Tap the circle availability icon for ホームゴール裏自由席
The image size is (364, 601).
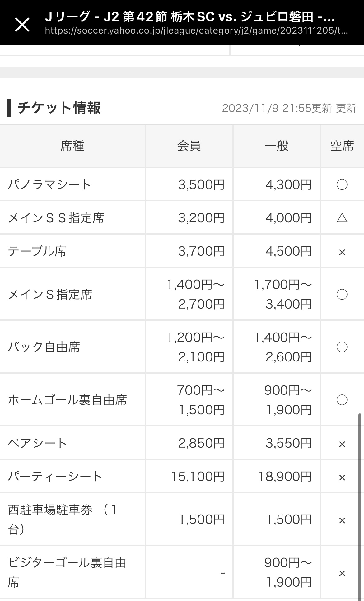(342, 400)
